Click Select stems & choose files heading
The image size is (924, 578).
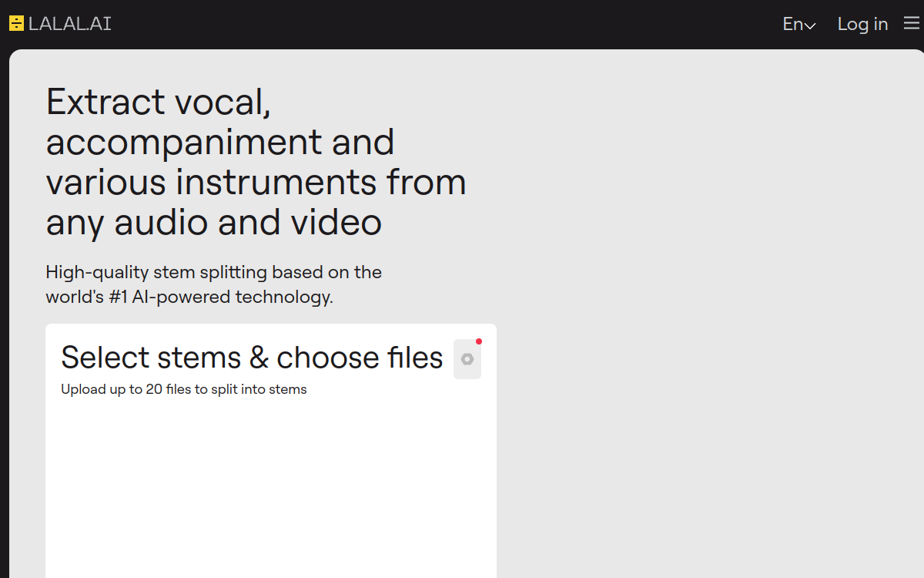[252, 357]
